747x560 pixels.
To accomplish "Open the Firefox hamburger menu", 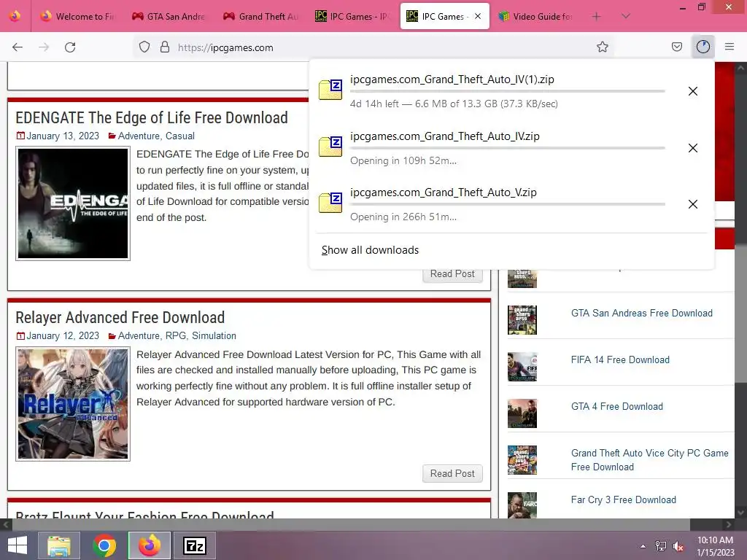I will point(729,47).
